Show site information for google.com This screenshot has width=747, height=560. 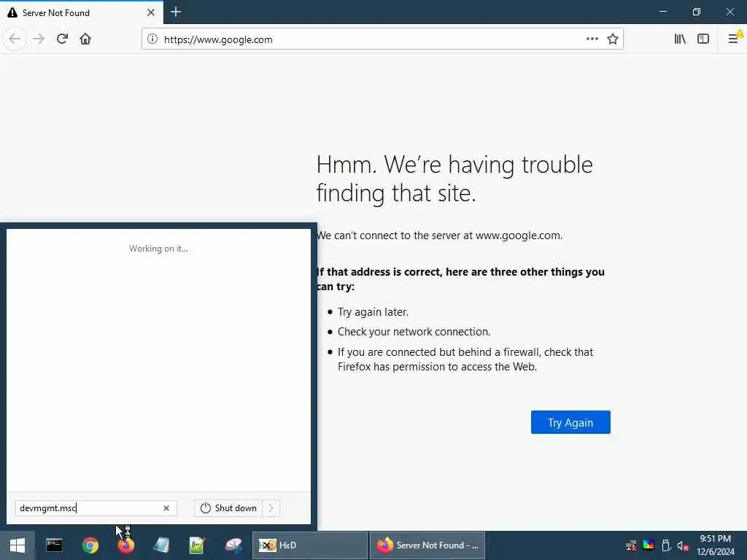point(152,39)
